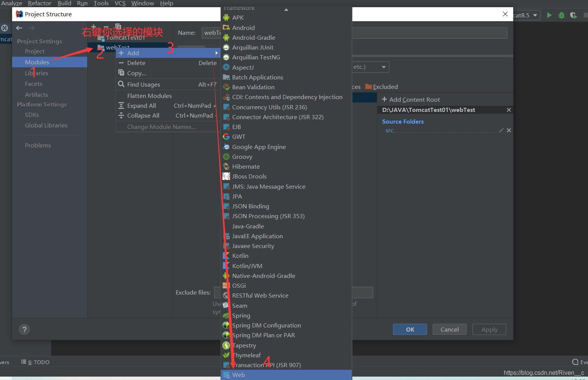
Task: Choose Bean Validation framework entry
Action: [286, 87]
